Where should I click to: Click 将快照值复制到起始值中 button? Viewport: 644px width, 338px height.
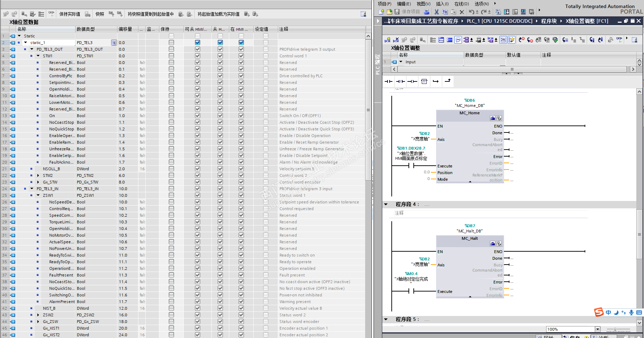(x=151, y=14)
